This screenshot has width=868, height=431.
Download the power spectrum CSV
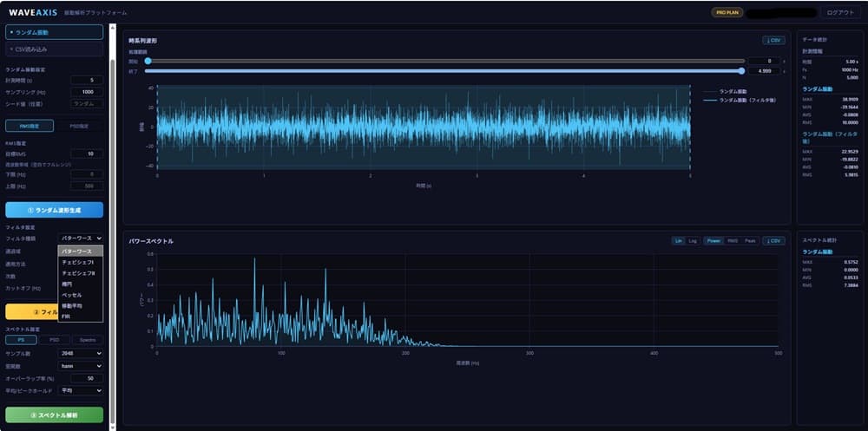(773, 241)
